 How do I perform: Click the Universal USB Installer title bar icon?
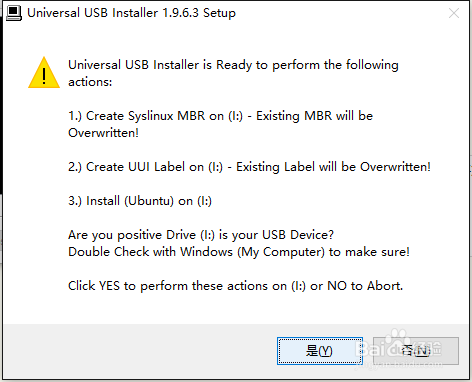click(x=14, y=13)
